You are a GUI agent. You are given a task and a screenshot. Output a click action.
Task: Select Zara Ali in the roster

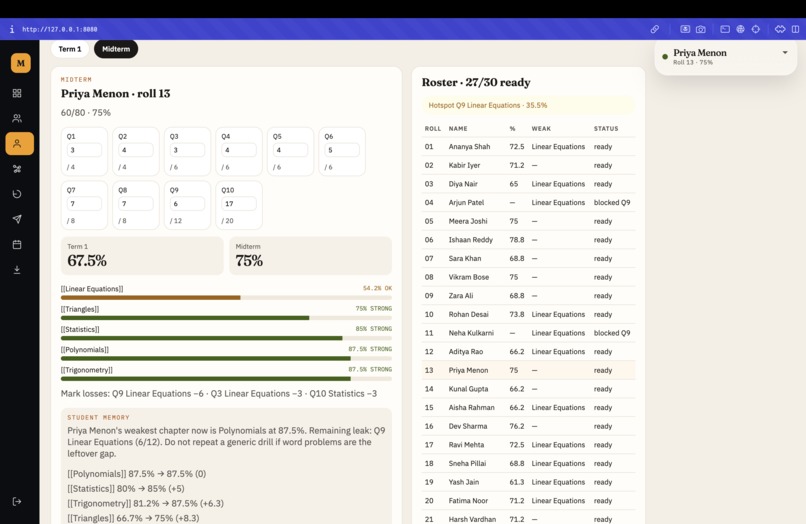(x=528, y=296)
